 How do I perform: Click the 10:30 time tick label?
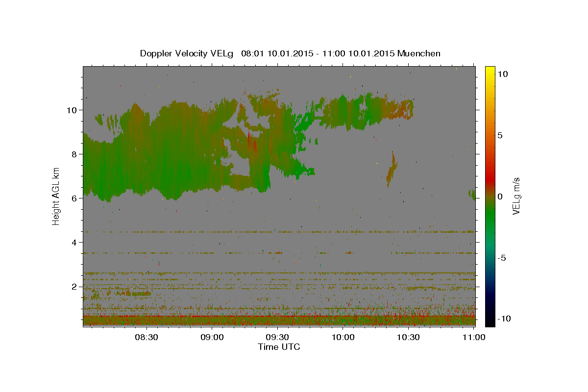(408, 337)
